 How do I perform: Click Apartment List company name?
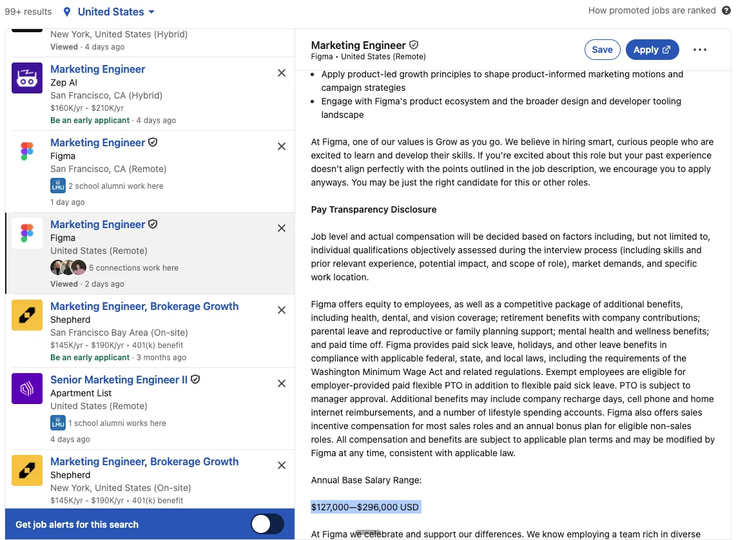click(81, 393)
